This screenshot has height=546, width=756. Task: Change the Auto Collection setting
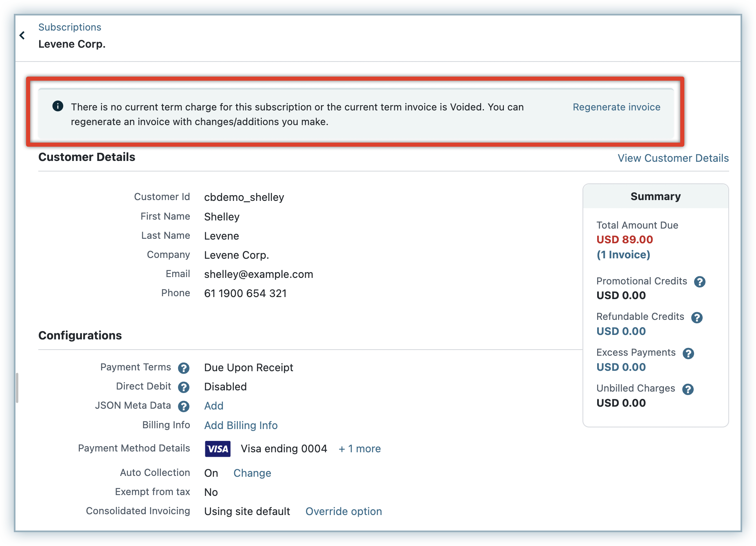coord(252,473)
